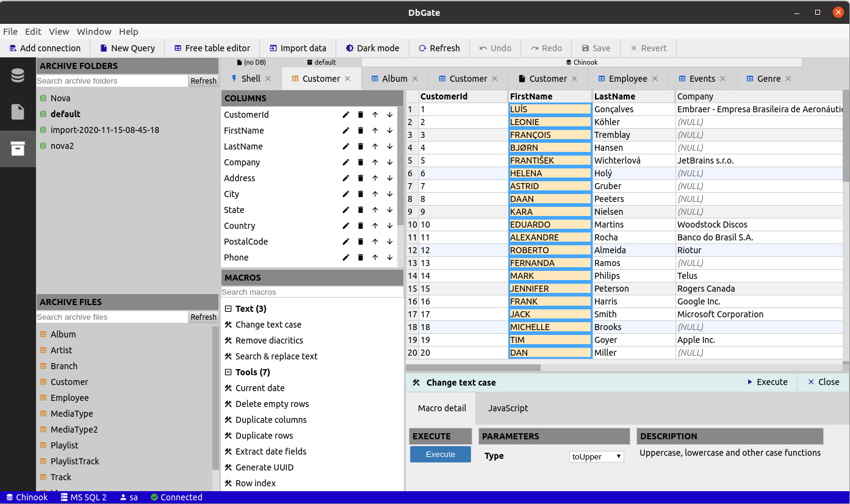Open the Type dropdown showing toUpper
The image size is (850, 504).
(x=596, y=456)
